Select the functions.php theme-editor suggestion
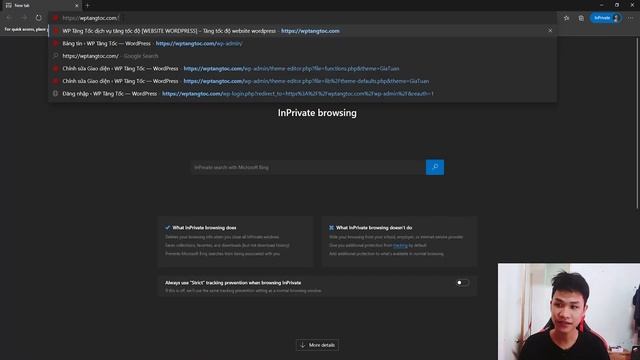The height and width of the screenshot is (360, 640). click(302, 69)
